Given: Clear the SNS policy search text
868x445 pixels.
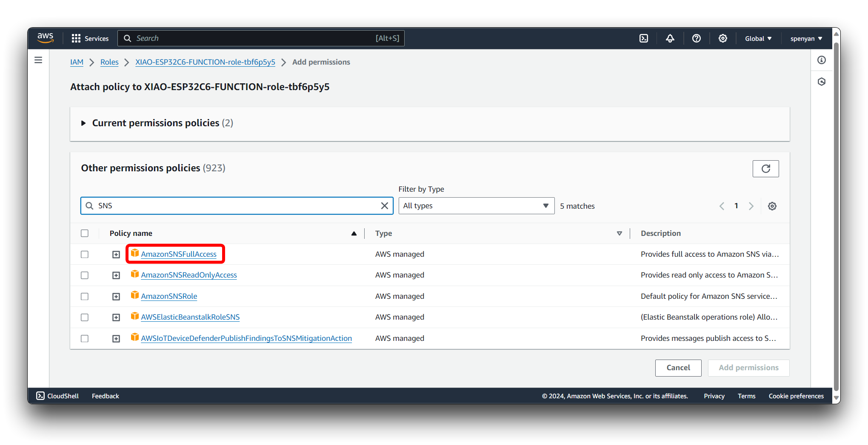Looking at the screenshot, I should (385, 206).
